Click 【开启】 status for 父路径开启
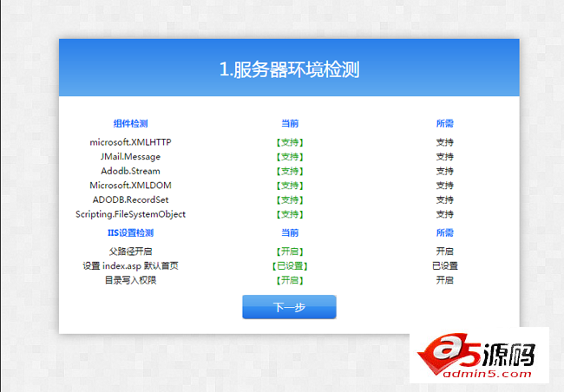This screenshot has height=392, width=564. [x=290, y=252]
